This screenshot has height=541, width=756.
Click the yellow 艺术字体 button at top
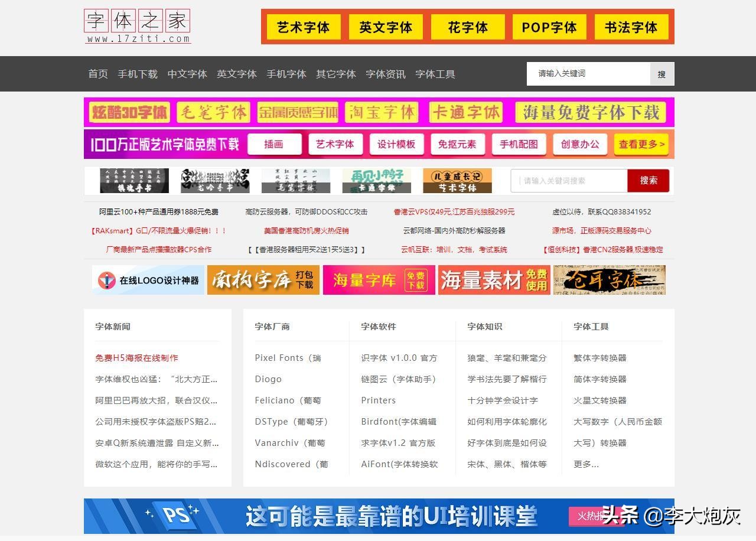coord(303,27)
